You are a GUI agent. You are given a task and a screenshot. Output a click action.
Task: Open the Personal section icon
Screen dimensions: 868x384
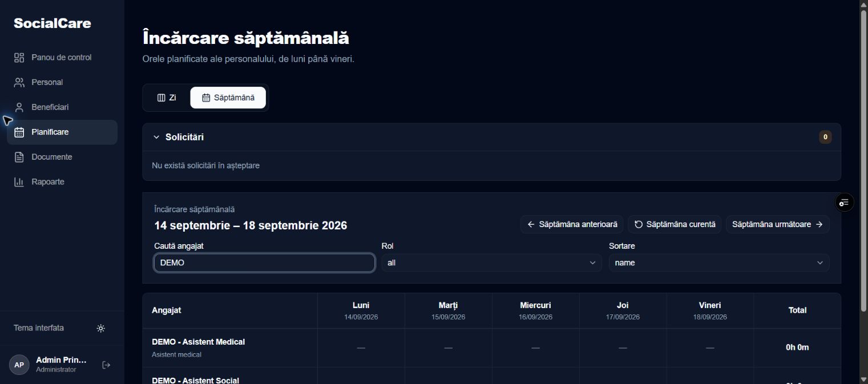click(19, 82)
